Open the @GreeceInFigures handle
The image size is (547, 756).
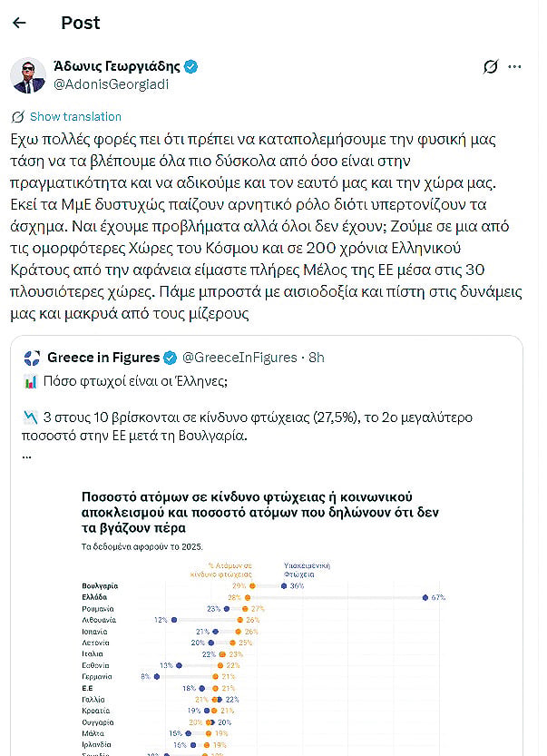239,358
